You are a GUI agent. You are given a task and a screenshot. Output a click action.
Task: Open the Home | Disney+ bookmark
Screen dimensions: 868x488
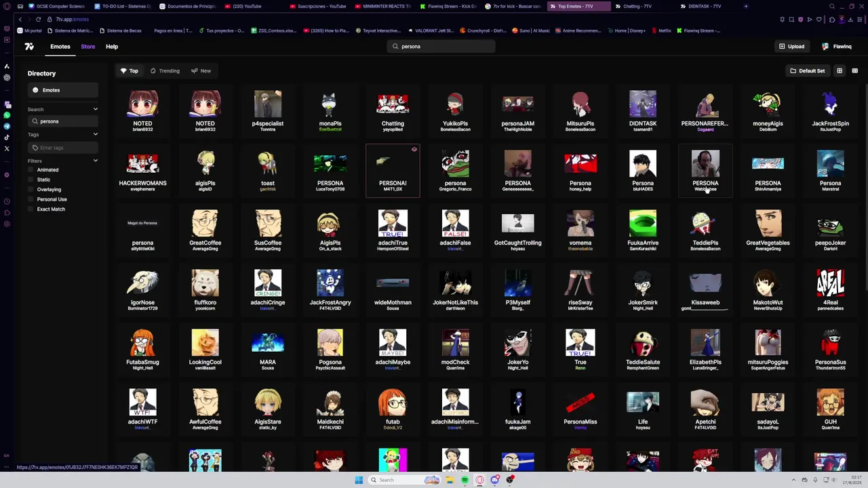[x=627, y=30]
